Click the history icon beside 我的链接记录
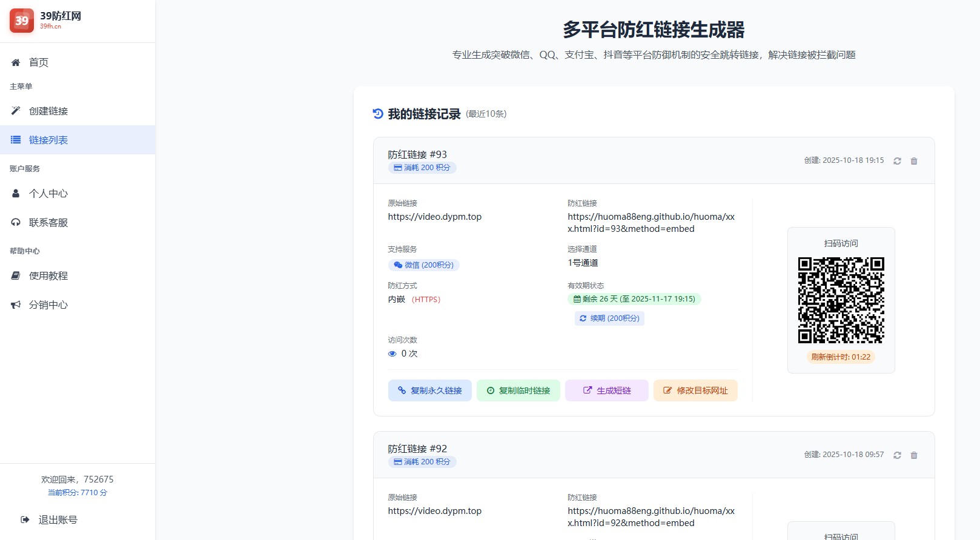The height and width of the screenshot is (540, 980). (x=378, y=114)
